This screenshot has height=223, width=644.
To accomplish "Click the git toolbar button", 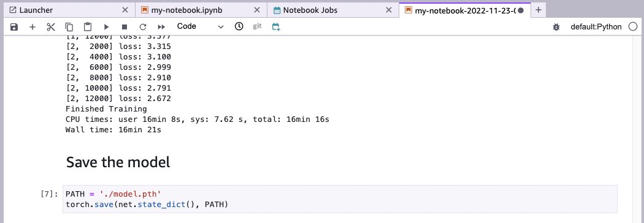I will [257, 26].
